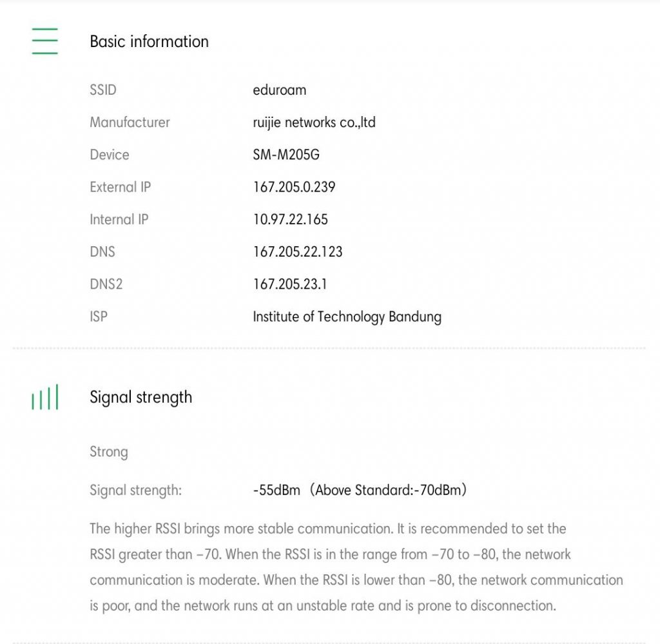Click the Strong signal status text
The width and height of the screenshot is (660, 644).
tap(108, 451)
